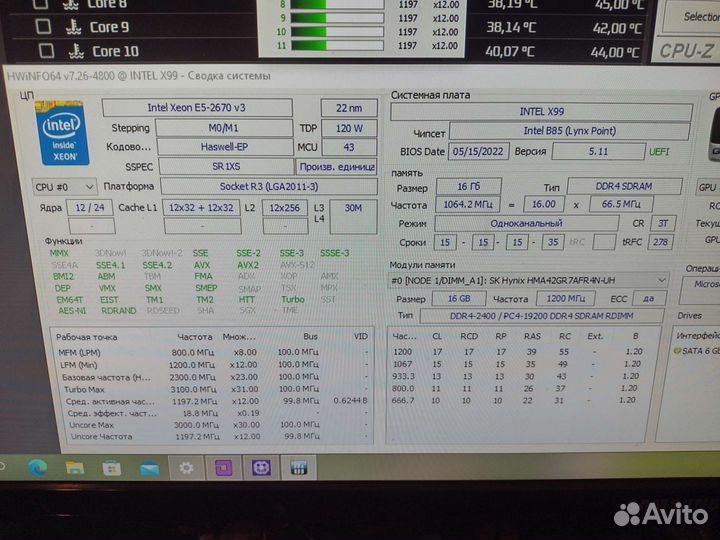Click the SSPEC SR1XS field
Viewport: 720px width, 540px height.
pyautogui.click(x=226, y=167)
